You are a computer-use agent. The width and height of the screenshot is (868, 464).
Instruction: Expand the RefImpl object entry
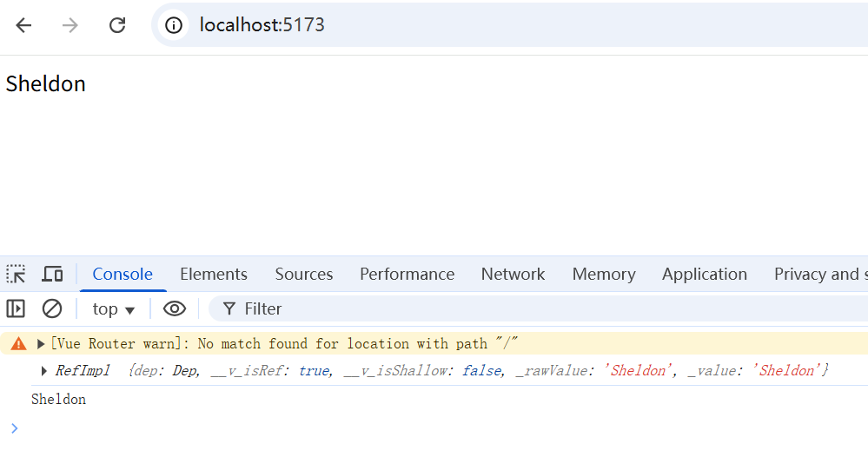click(x=44, y=370)
